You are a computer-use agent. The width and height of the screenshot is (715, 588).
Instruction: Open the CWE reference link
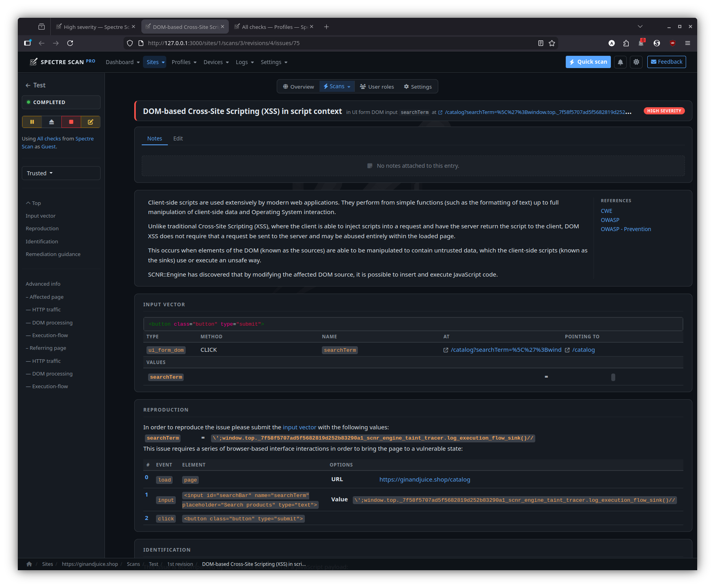pos(607,211)
